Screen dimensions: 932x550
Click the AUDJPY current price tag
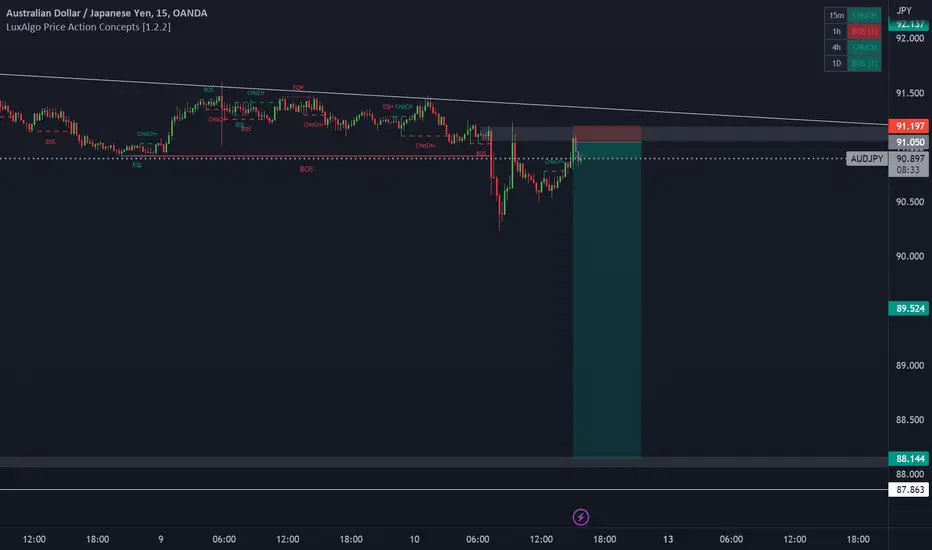tap(866, 159)
